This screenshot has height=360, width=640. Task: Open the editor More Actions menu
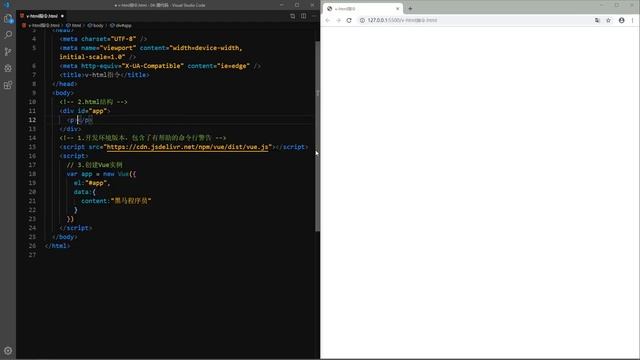pyautogui.click(x=314, y=16)
